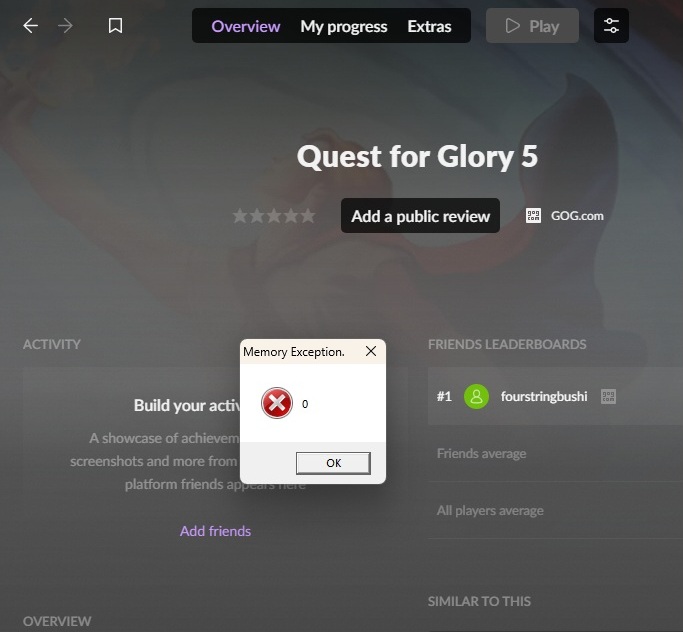
Task: Close the Memory Exception dialog
Action: (x=371, y=351)
